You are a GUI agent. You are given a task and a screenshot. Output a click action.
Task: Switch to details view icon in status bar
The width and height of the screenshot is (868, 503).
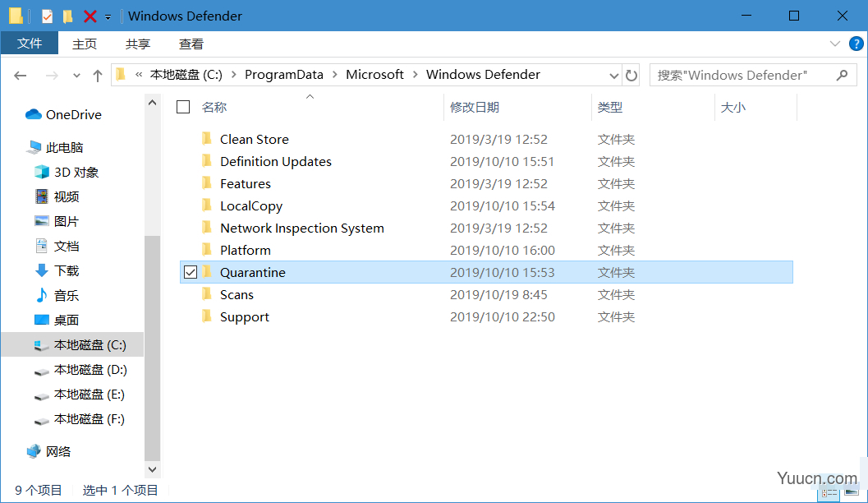coord(829,492)
